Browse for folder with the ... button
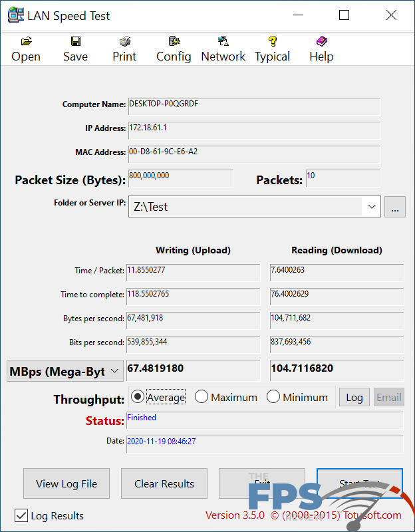Image resolution: width=415 pixels, height=532 pixels. click(x=394, y=207)
